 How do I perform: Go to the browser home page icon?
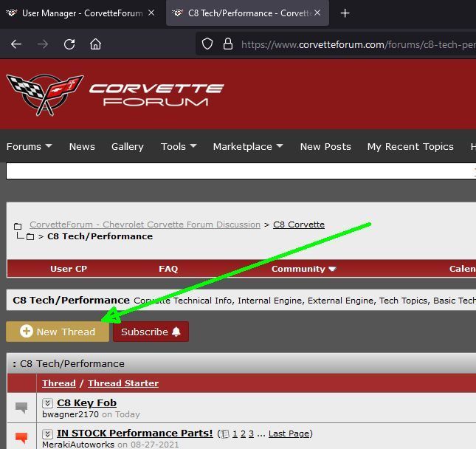[96, 44]
